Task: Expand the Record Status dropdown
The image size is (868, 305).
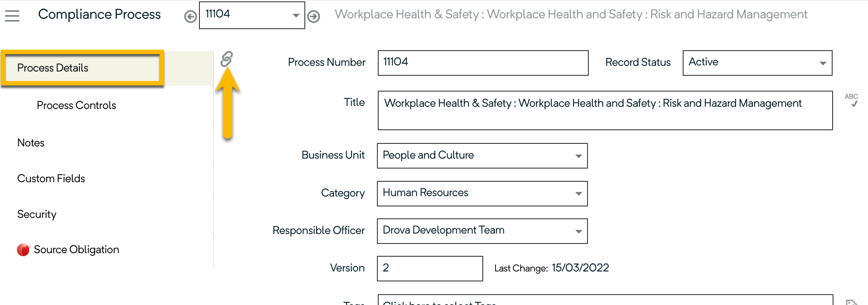Action: (823, 63)
